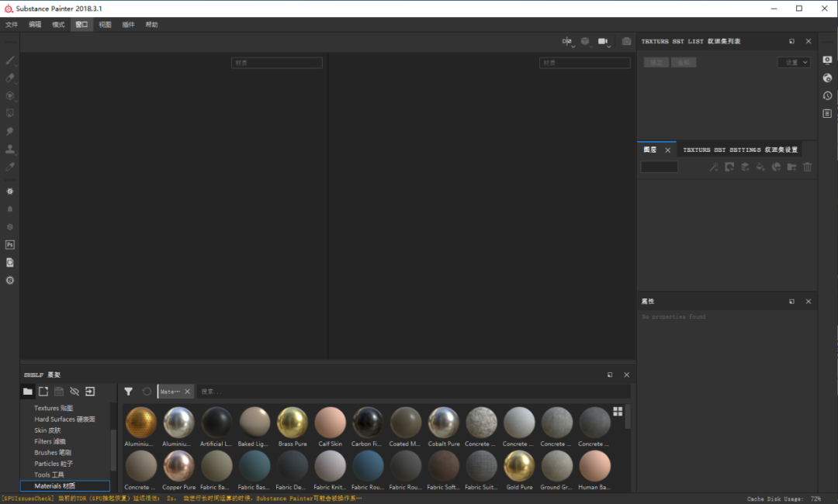Open the symmetry settings dropdown
This screenshot has height=504, width=838.
point(567,42)
